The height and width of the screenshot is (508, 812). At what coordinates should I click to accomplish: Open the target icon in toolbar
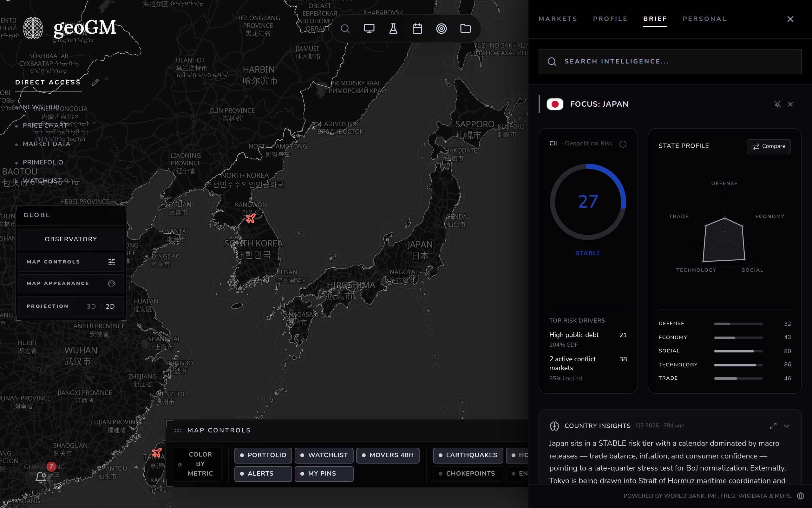[442, 29]
